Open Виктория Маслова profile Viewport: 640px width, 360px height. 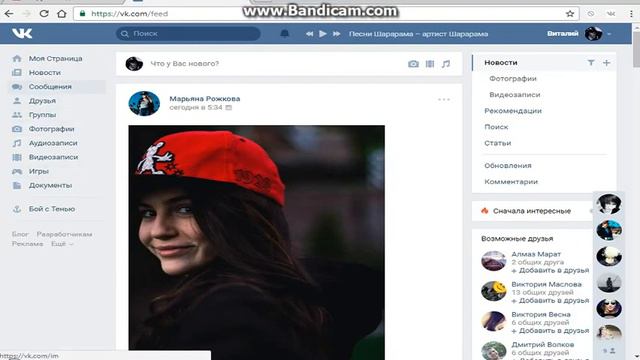[x=546, y=284]
